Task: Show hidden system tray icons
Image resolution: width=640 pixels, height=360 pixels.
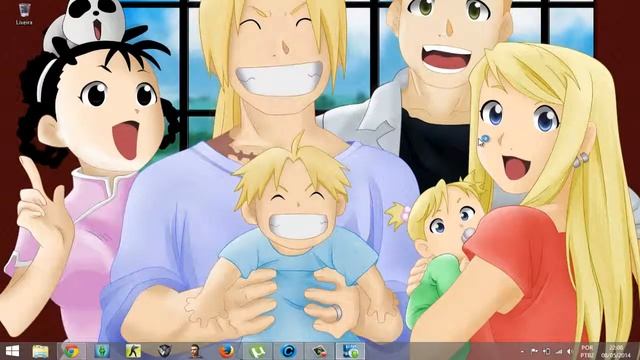Action: [x=523, y=351]
